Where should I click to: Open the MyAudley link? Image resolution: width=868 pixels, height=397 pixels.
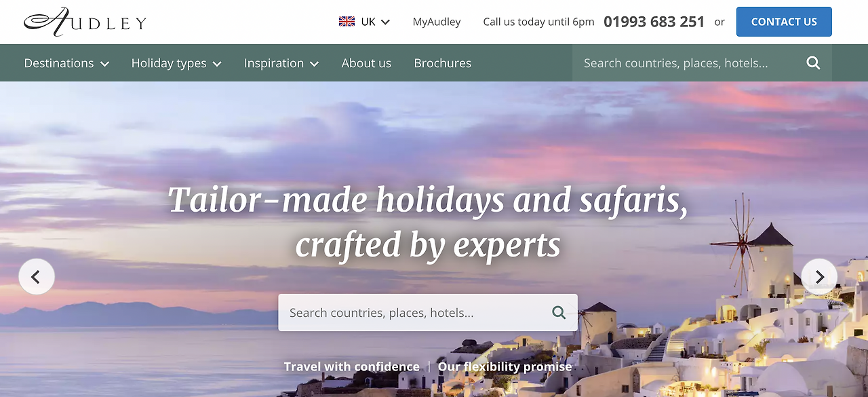click(x=437, y=22)
